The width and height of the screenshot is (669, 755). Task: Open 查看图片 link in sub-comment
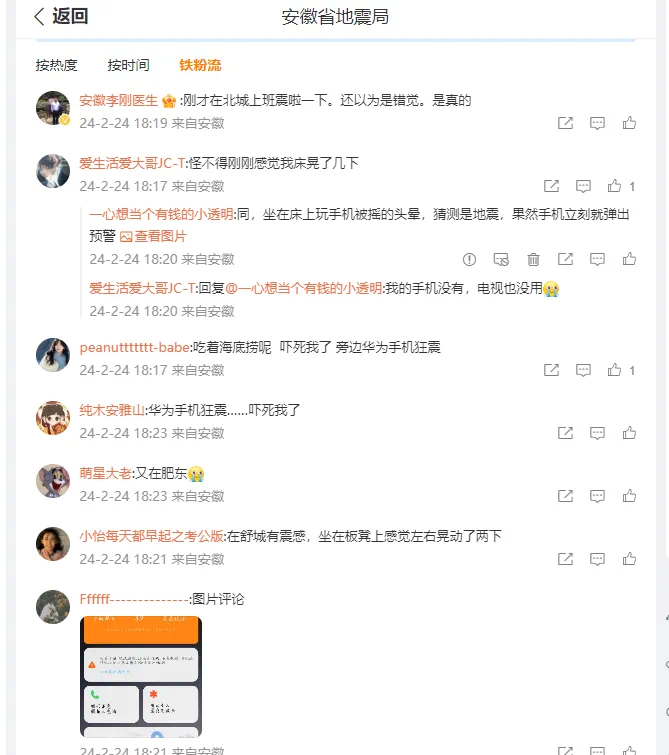point(153,236)
